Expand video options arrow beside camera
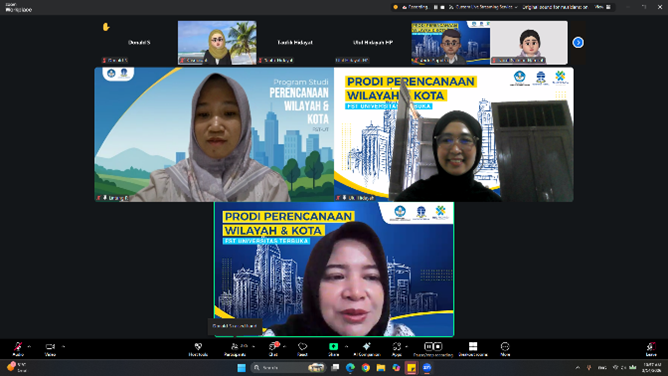Screen dimensions: 668x376 [63, 347]
